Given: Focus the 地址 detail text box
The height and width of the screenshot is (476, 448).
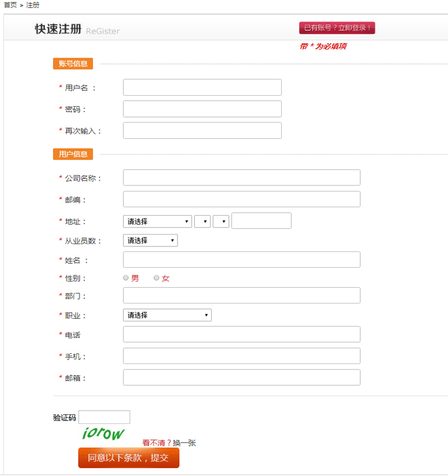Looking at the screenshot, I should point(262,221).
